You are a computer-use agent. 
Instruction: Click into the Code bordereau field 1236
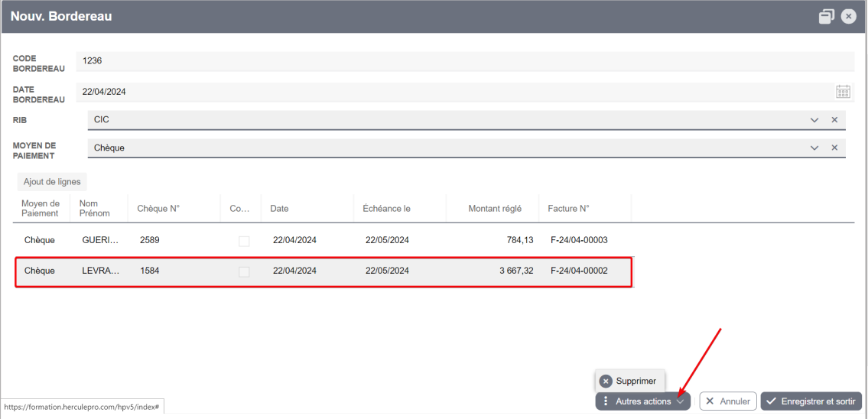click(465, 61)
